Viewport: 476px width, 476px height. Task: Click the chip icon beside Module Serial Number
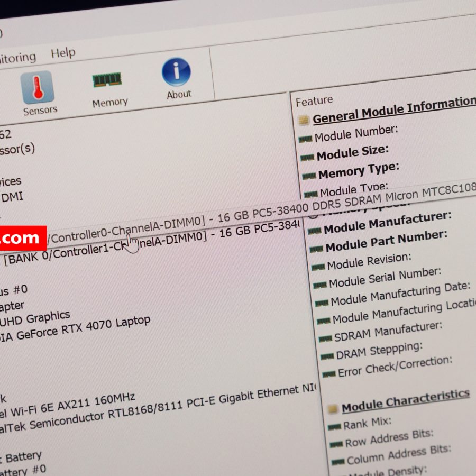click(320, 286)
